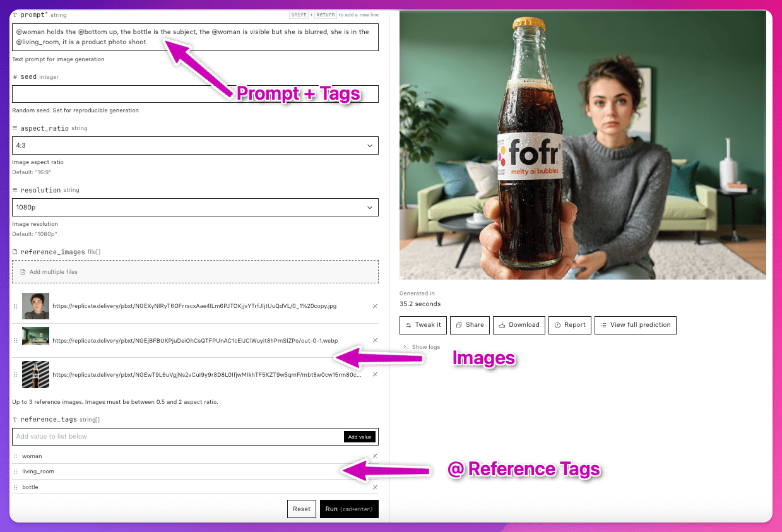This screenshot has height=532, width=782.
Task: Click the Add multiple files upload area
Action: click(x=195, y=272)
